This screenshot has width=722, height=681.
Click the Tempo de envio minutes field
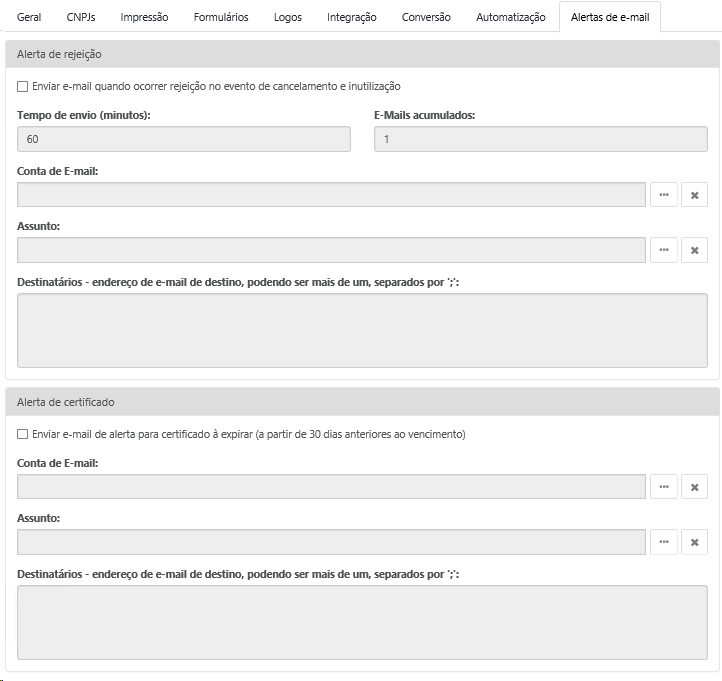pos(184,140)
